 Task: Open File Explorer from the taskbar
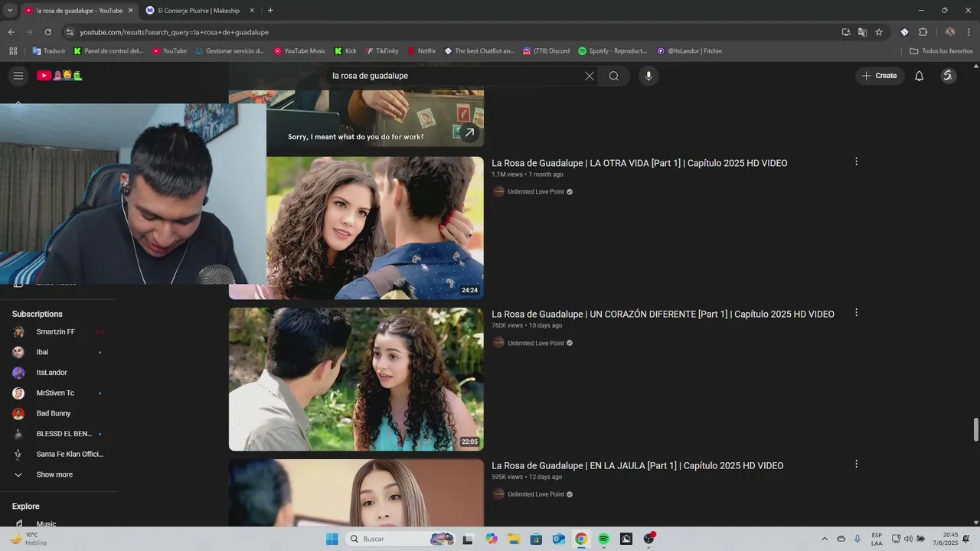pyautogui.click(x=514, y=539)
